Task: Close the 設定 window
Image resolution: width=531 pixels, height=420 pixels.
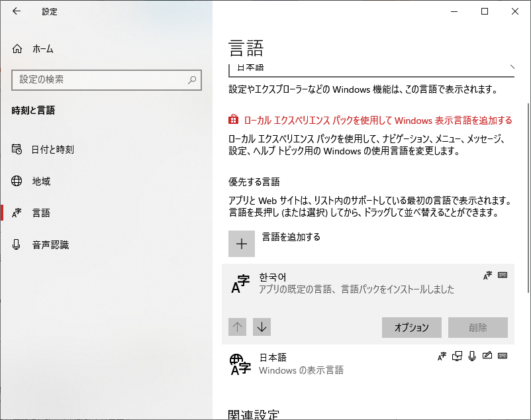Action: 515,11
